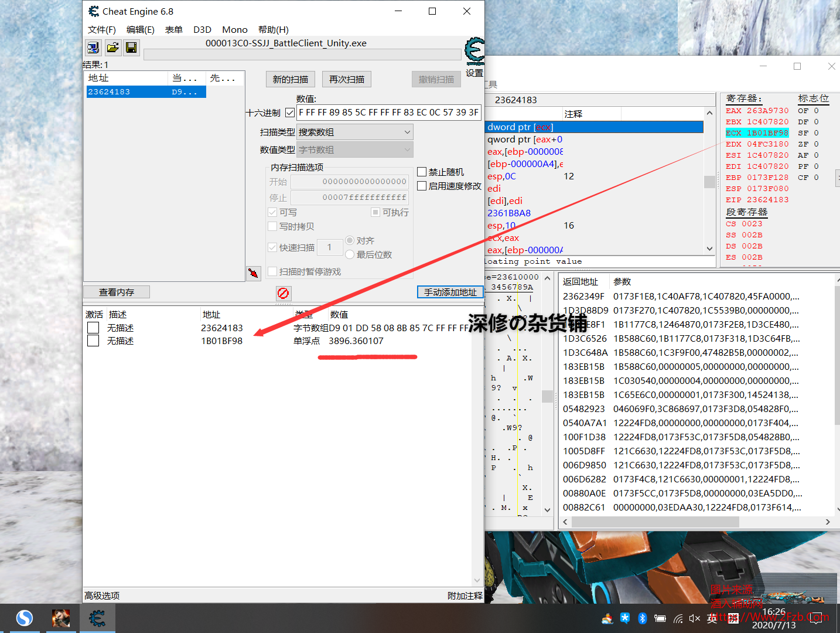840x633 pixels.
Task: Click the save floppy disk icon
Action: pyautogui.click(x=131, y=47)
